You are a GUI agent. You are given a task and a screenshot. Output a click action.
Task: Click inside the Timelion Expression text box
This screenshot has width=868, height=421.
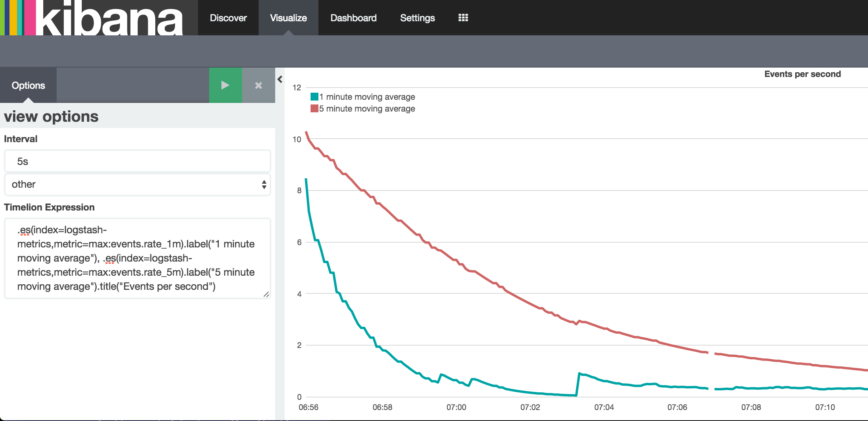click(137, 258)
